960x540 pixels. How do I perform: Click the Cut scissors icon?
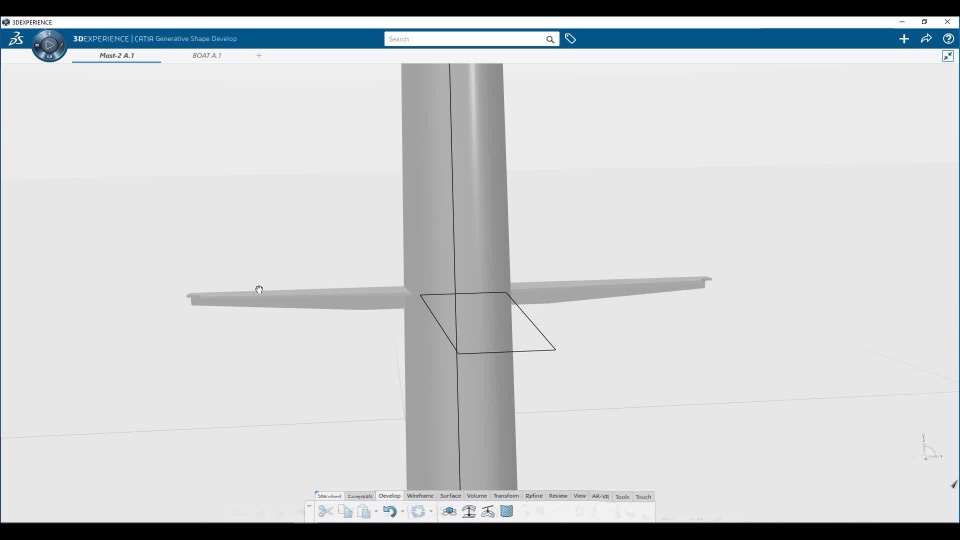[326, 511]
